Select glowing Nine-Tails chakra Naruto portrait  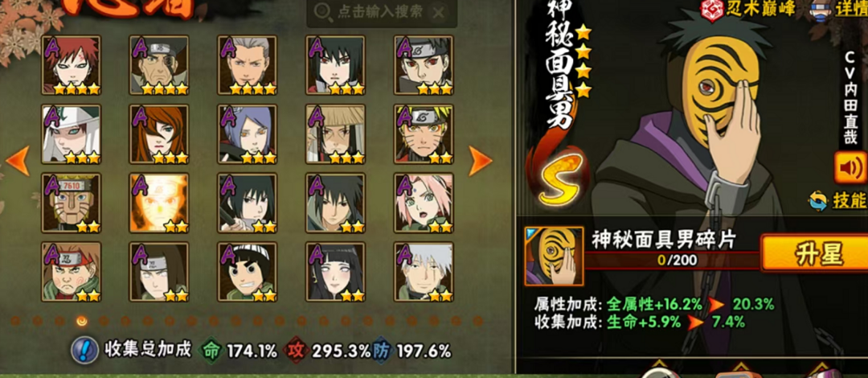tap(159, 203)
